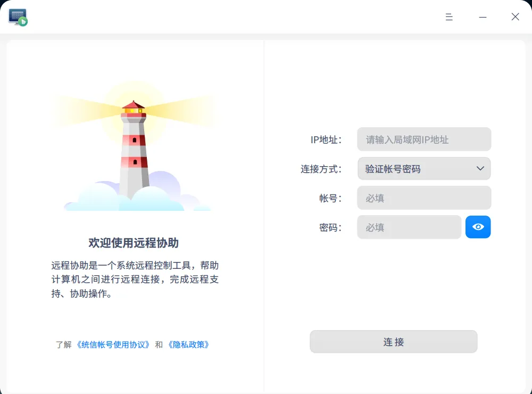This screenshot has width=532, height=394.
Task: Close the remote assistance window
Action: point(515,17)
